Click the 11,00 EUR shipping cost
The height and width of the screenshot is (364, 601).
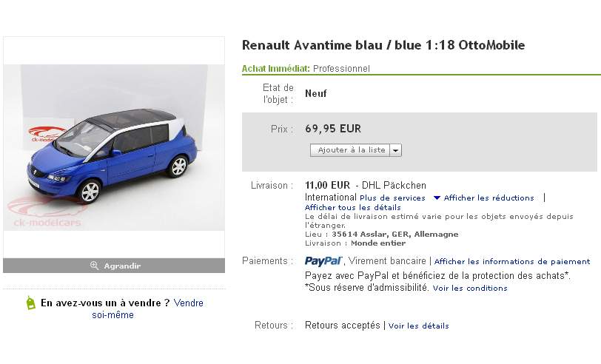(x=327, y=185)
